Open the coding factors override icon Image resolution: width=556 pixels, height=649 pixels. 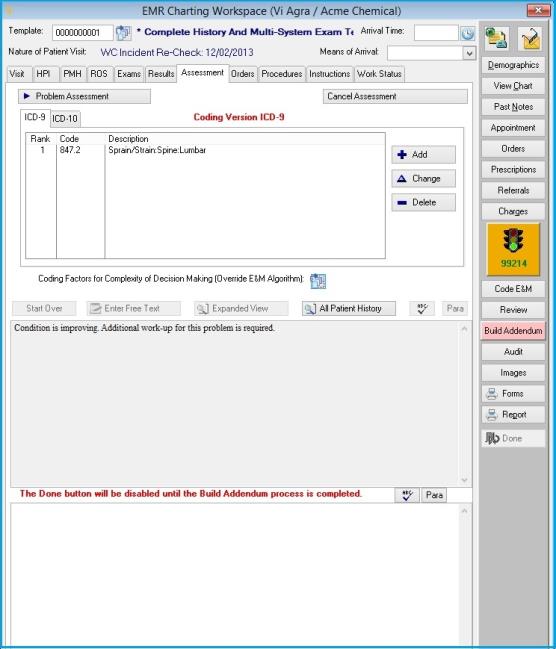pyautogui.click(x=318, y=281)
